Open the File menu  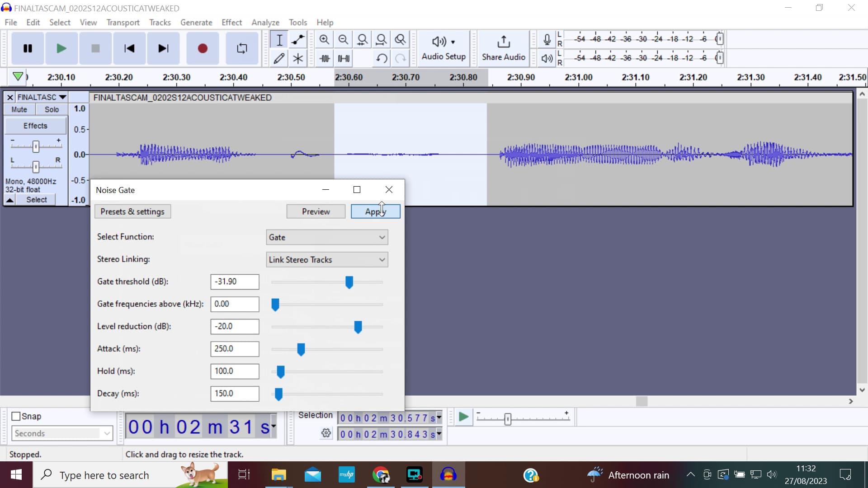11,22
